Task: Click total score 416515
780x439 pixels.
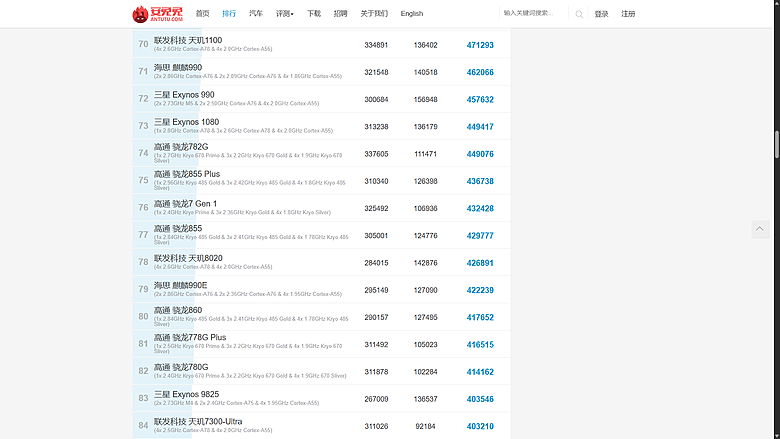Action: click(x=480, y=345)
